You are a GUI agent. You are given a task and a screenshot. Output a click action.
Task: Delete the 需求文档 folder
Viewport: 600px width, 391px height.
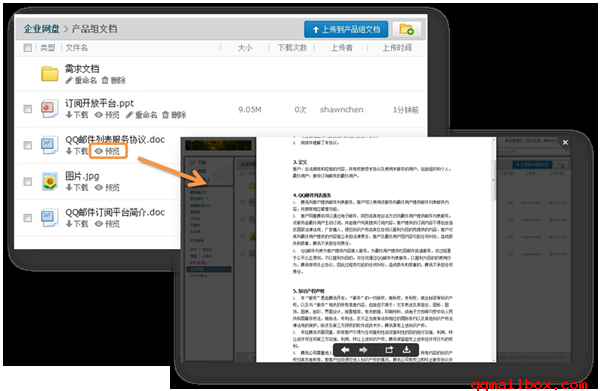tap(114, 80)
